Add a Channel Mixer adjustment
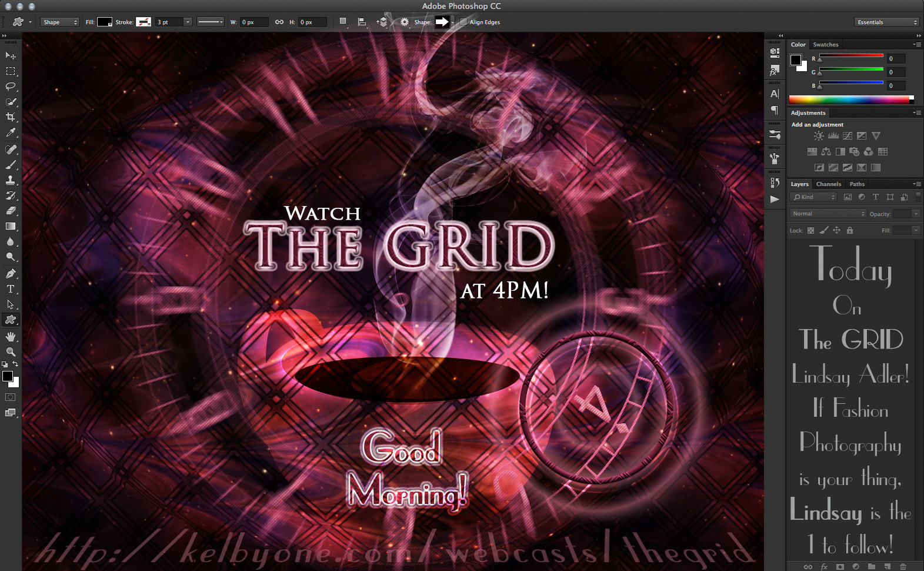Image resolution: width=924 pixels, height=571 pixels. click(868, 152)
